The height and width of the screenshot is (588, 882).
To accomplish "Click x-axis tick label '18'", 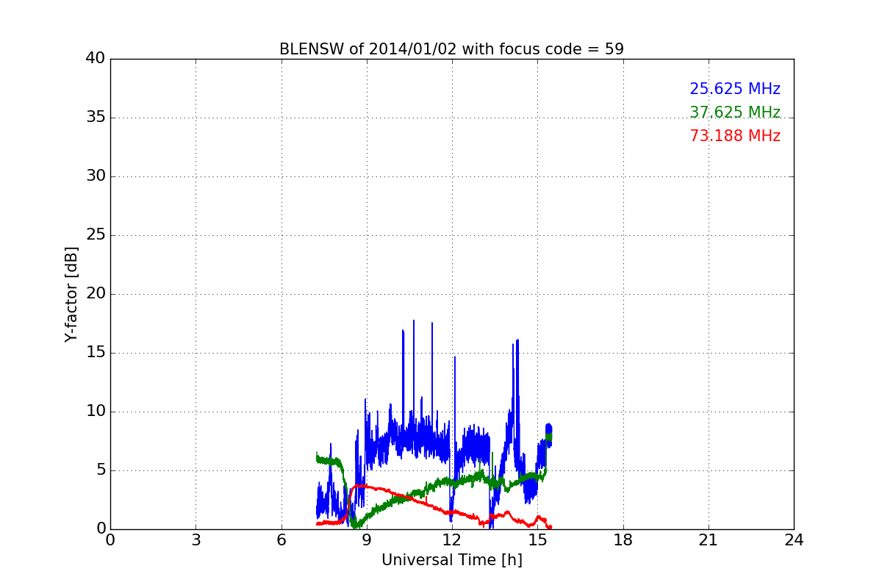I will [623, 539].
